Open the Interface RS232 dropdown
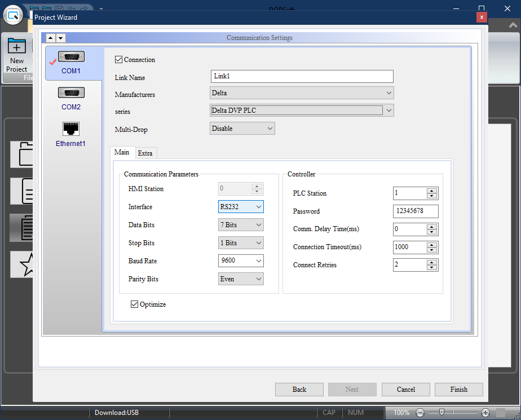The image size is (521, 420). coord(241,207)
